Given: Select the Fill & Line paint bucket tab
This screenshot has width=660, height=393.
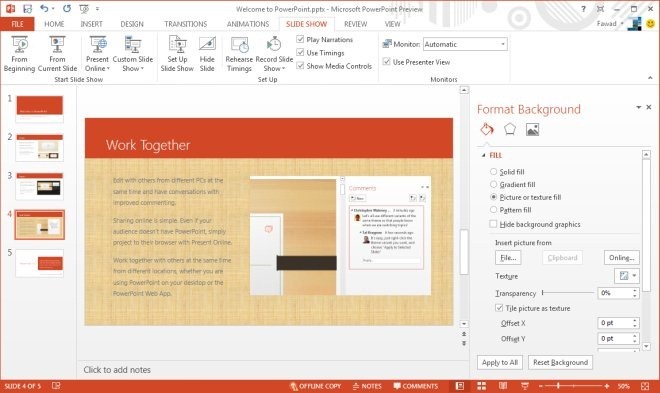Looking at the screenshot, I should click(487, 129).
